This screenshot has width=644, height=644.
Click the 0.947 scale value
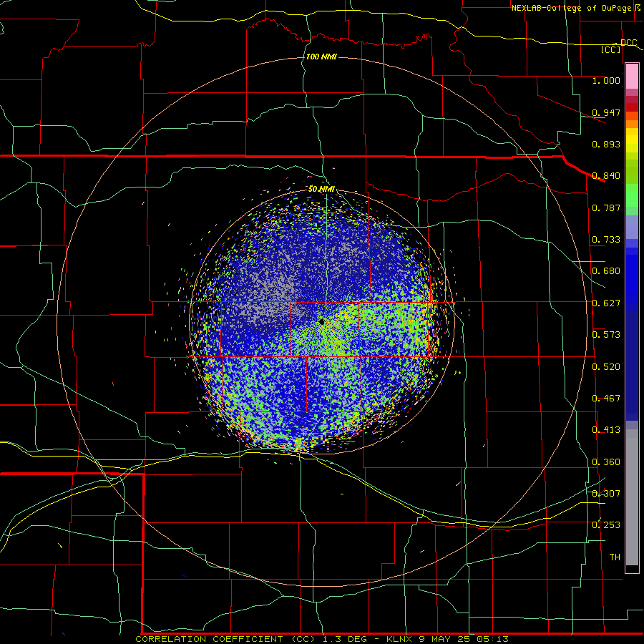coord(606,112)
